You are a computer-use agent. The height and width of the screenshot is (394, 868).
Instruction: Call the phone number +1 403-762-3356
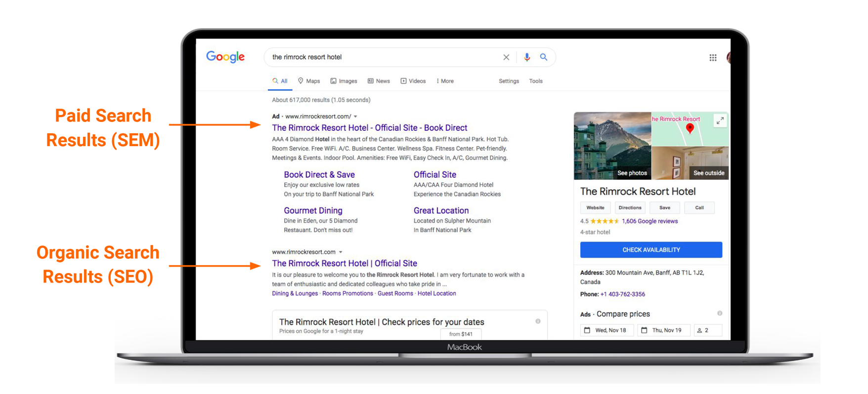[622, 294]
